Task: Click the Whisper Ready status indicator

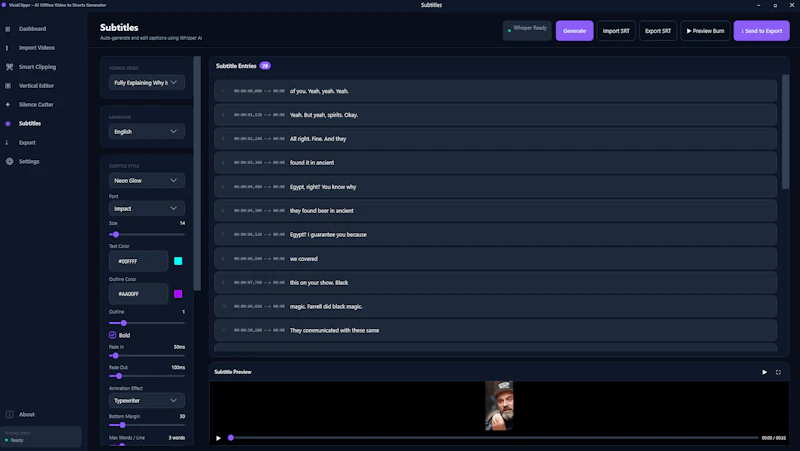Action: point(527,31)
